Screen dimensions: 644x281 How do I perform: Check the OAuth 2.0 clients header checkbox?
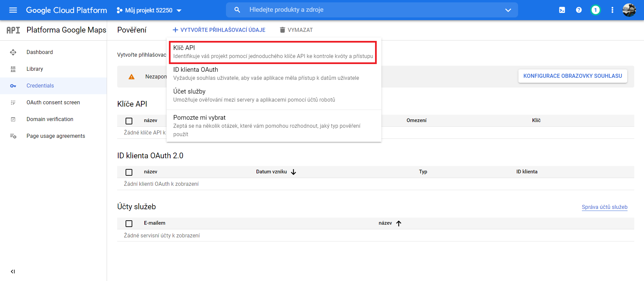pos(129,172)
